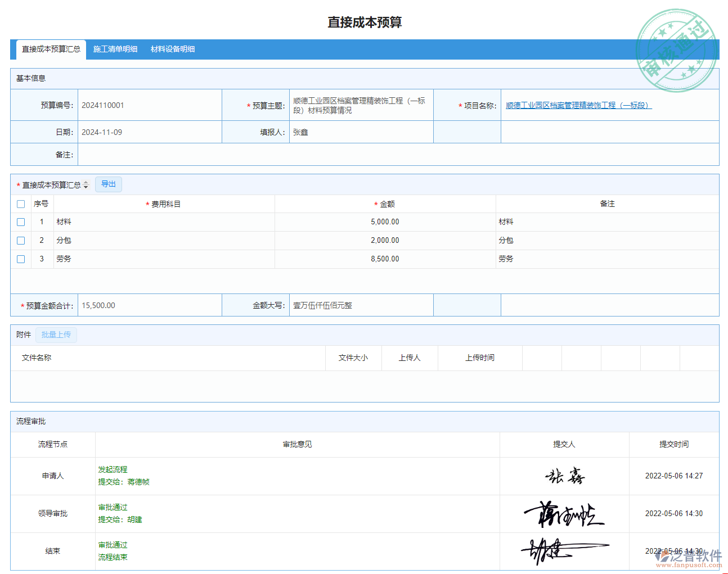Open the 顺德工业园区档案管理精装饰工程 project link
728x574 pixels.
[x=578, y=106]
